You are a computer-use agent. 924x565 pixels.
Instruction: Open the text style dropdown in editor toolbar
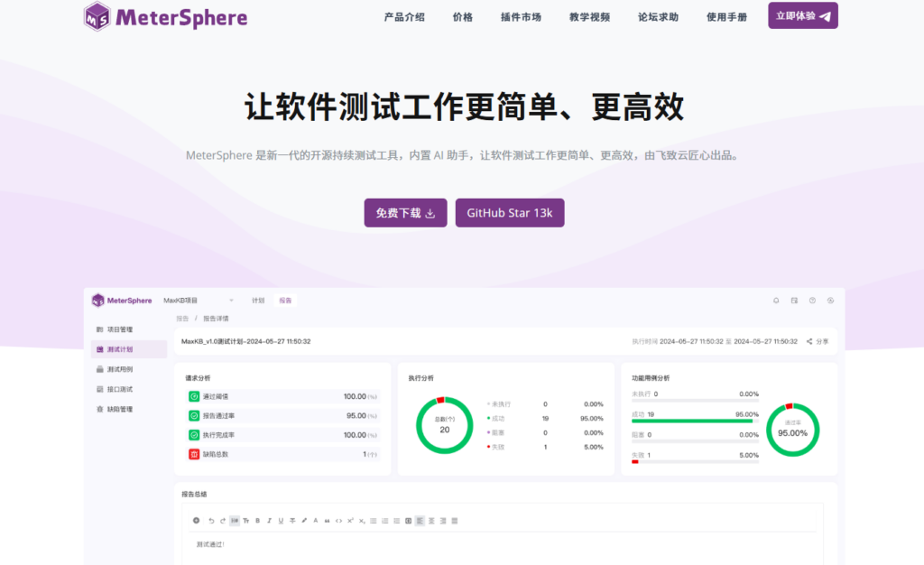pos(245,521)
